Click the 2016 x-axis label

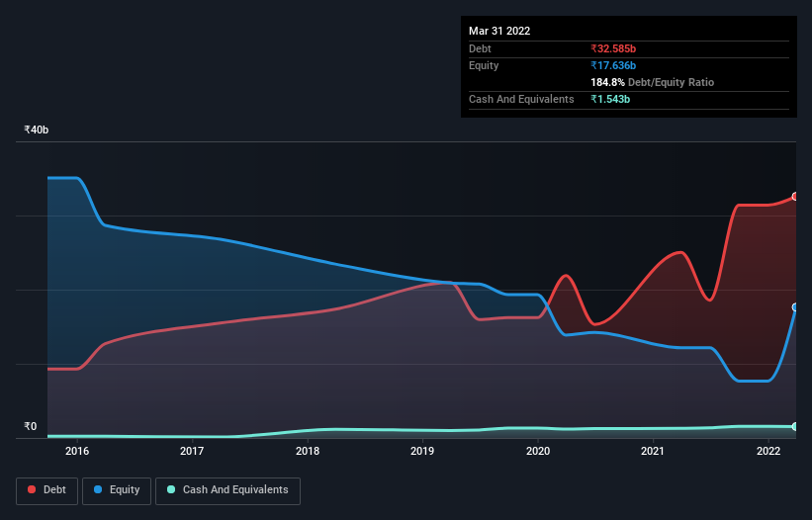coord(77,451)
